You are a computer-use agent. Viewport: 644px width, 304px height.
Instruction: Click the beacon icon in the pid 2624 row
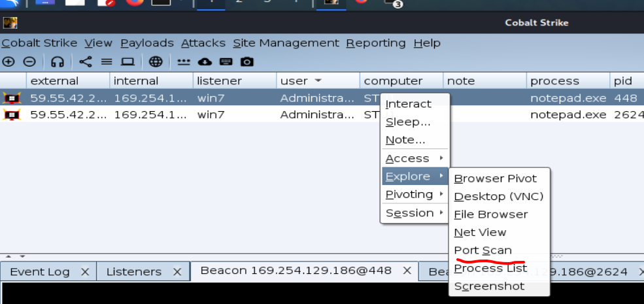[12, 114]
